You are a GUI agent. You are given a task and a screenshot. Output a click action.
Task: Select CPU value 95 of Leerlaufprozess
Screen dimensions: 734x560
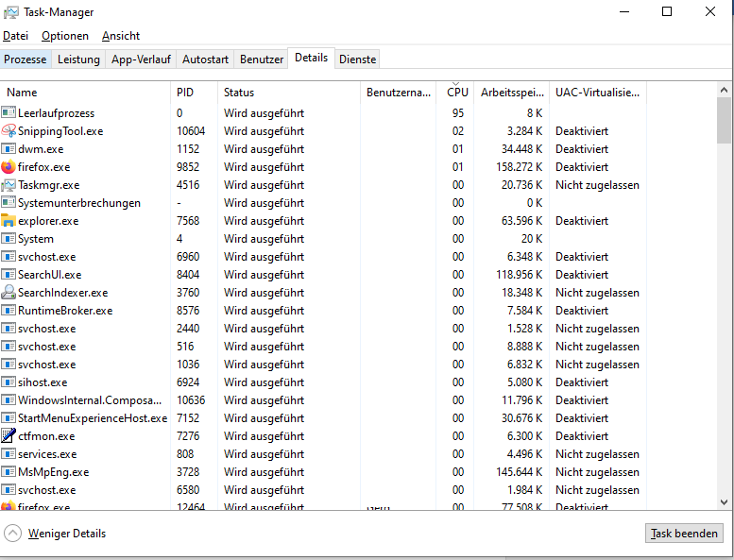(x=458, y=112)
